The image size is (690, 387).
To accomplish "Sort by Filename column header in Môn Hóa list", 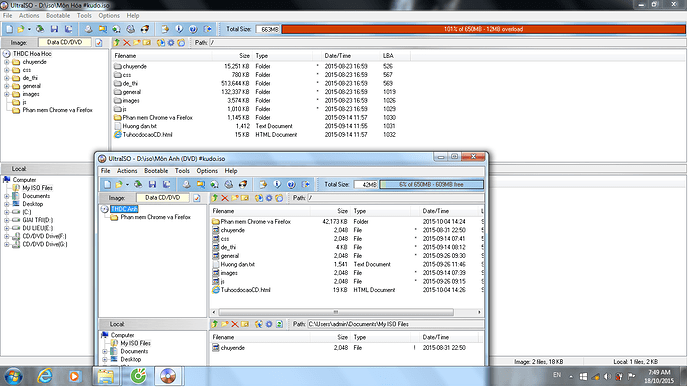I will click(x=161, y=56).
